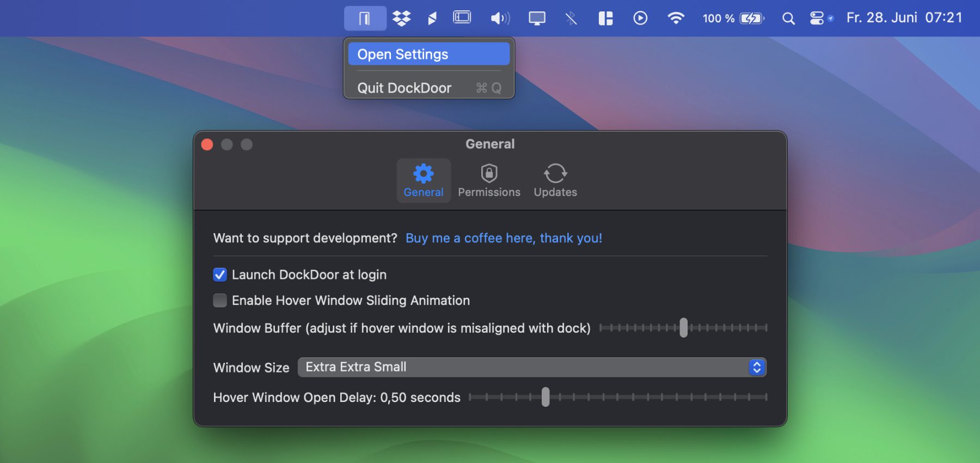This screenshot has width=980, height=463.
Task: Click the Bluetooth status icon
Action: click(x=571, y=19)
